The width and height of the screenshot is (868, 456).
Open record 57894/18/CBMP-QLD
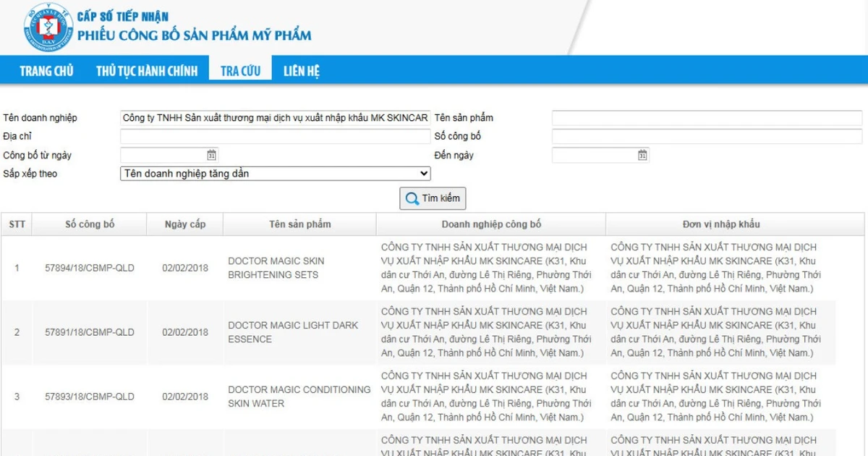point(90,268)
